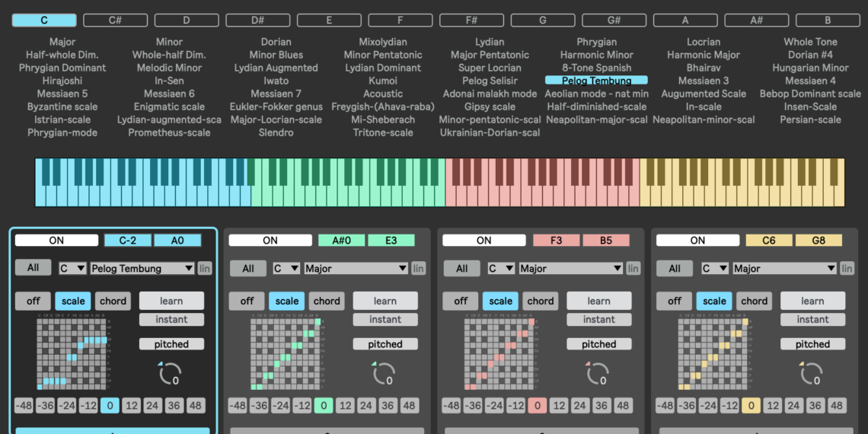
Task: Open the root note dropdown in the green zone
Action: coord(286,269)
